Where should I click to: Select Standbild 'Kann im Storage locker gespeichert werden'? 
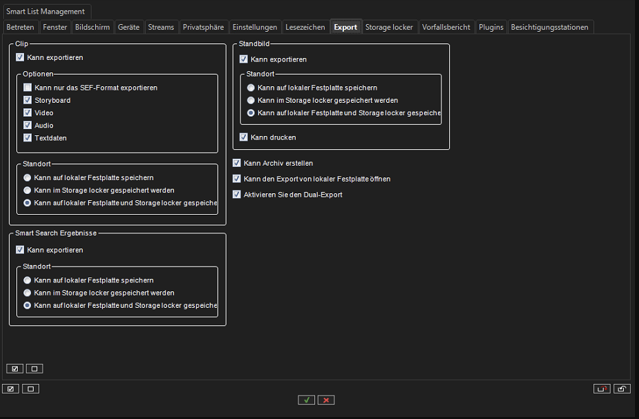[251, 100]
